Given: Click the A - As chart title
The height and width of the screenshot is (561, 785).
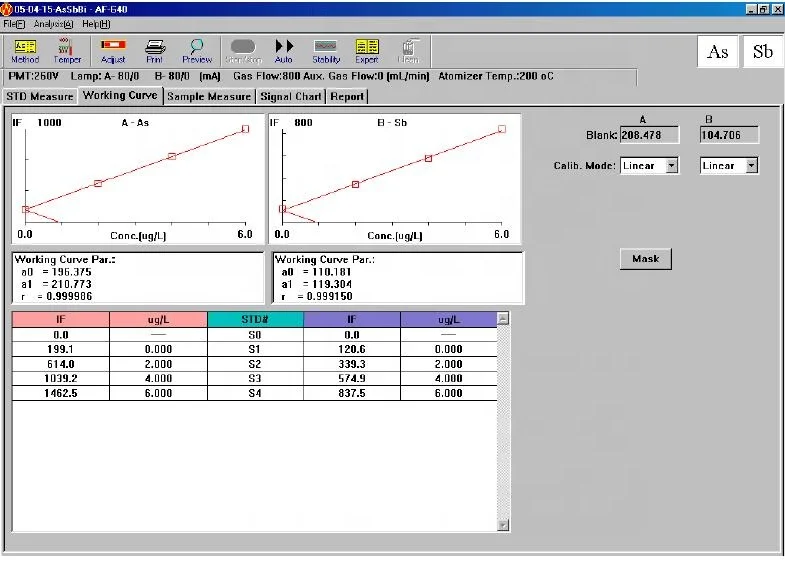Looking at the screenshot, I should tap(135, 123).
